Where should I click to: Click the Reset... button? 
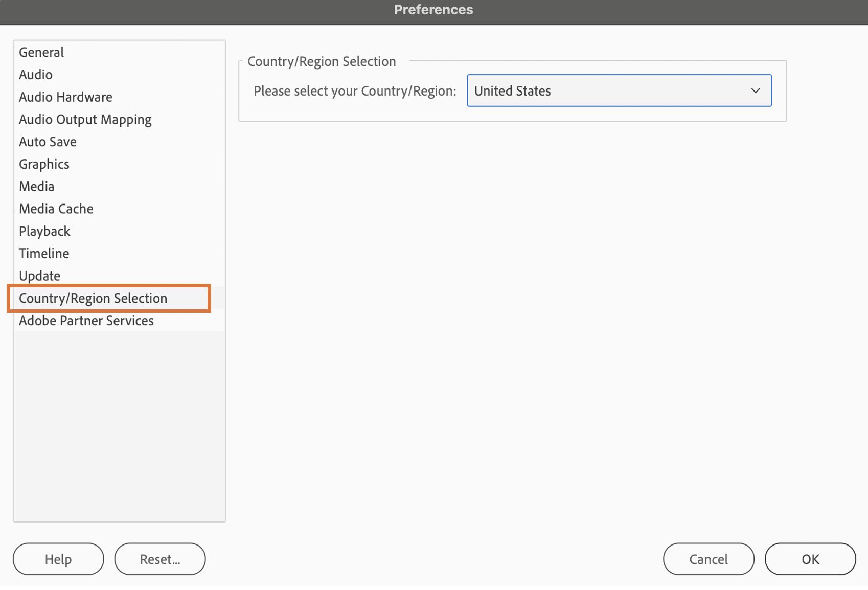pos(160,559)
